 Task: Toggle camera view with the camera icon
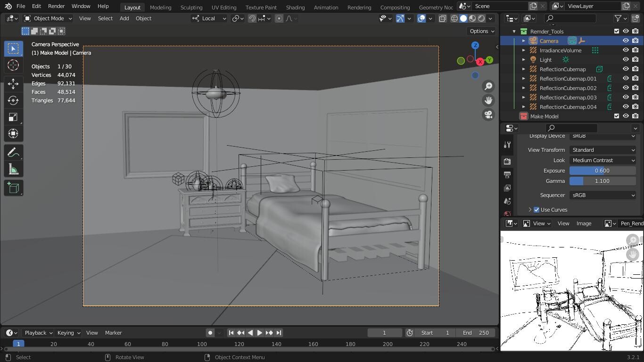click(488, 115)
